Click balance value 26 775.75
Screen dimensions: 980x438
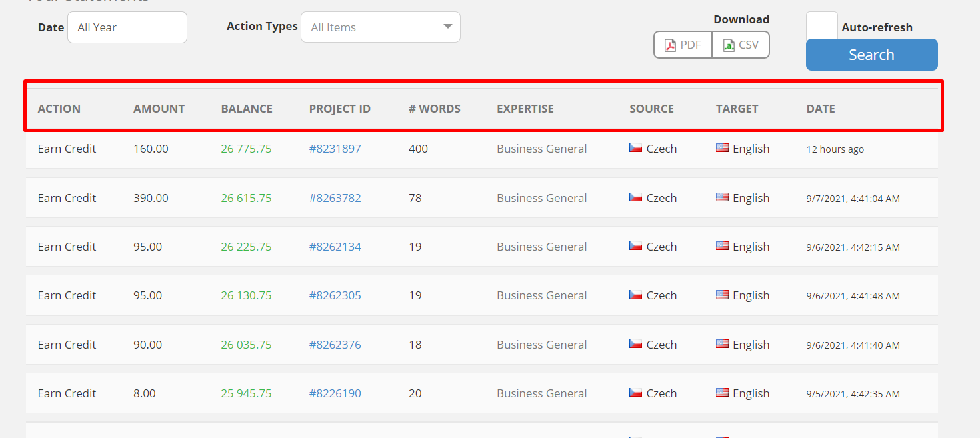(246, 149)
